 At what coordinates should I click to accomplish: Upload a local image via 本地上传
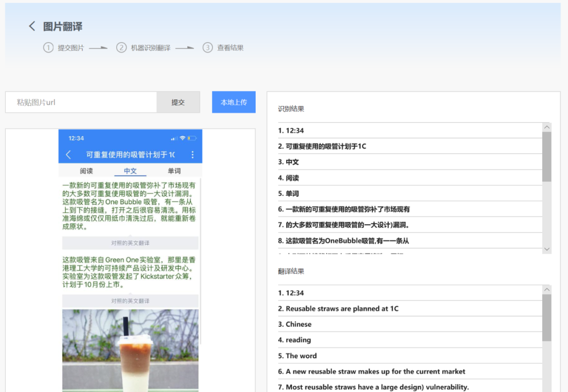pyautogui.click(x=234, y=102)
